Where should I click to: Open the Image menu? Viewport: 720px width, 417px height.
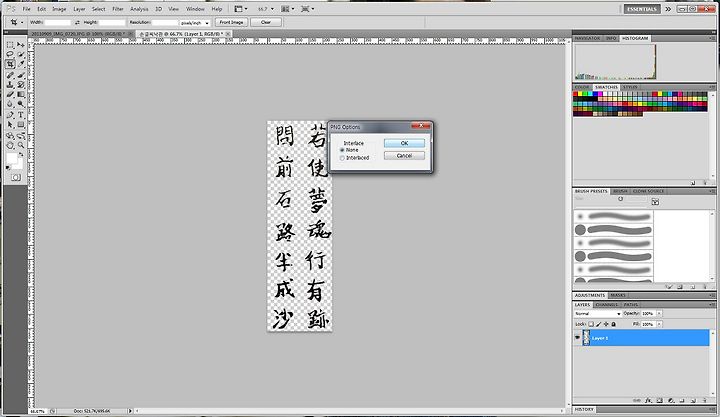pos(59,9)
